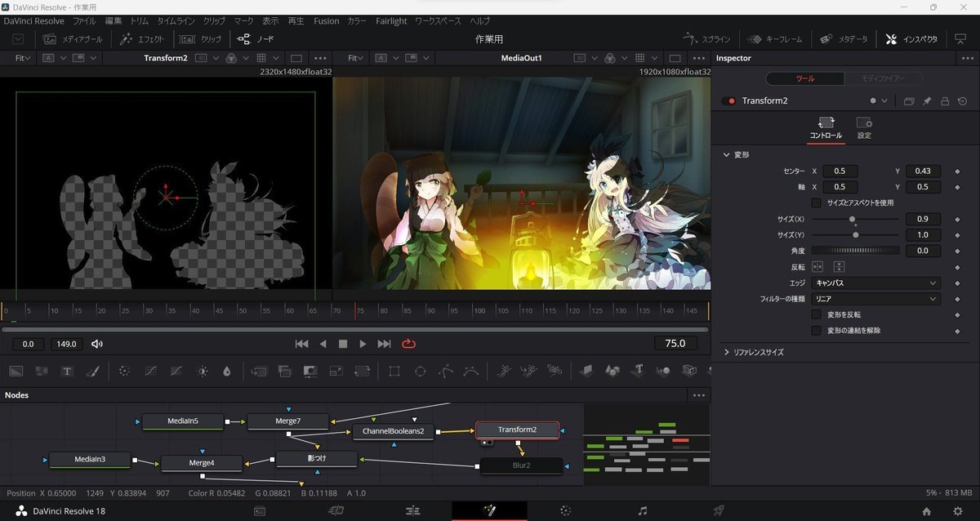The width and height of the screenshot is (980, 521).
Task: Switch to the モディファイアー tab
Action: pyautogui.click(x=883, y=78)
